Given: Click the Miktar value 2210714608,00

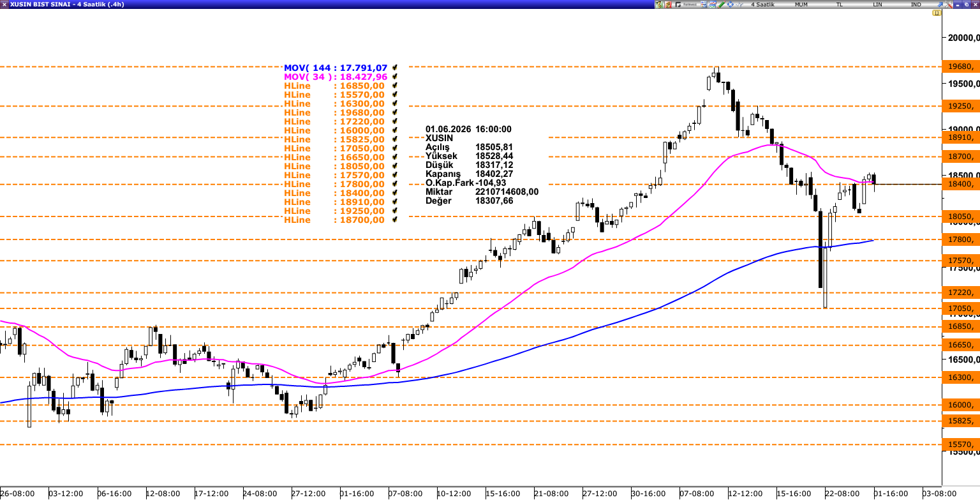Looking at the screenshot, I should click(x=507, y=192).
